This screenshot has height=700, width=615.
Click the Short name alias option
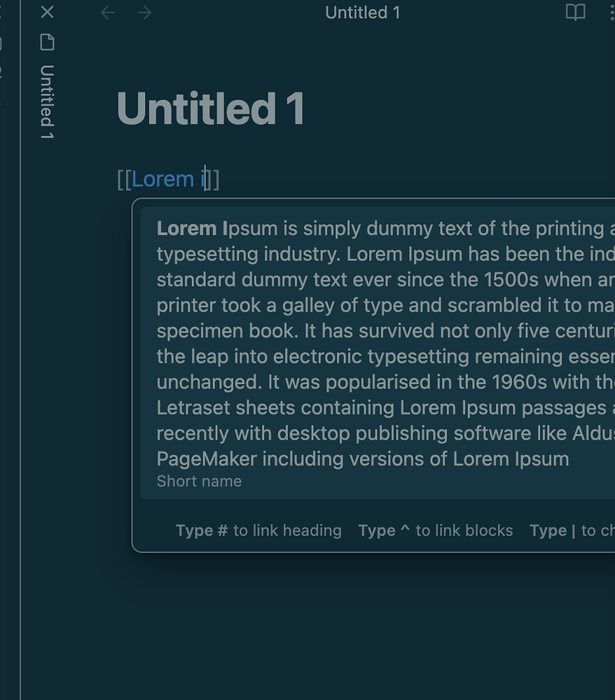[199, 481]
